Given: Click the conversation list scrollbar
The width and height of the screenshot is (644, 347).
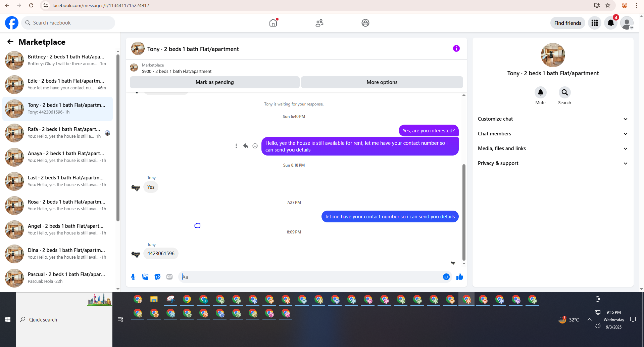Looking at the screenshot, I should pos(118,138).
